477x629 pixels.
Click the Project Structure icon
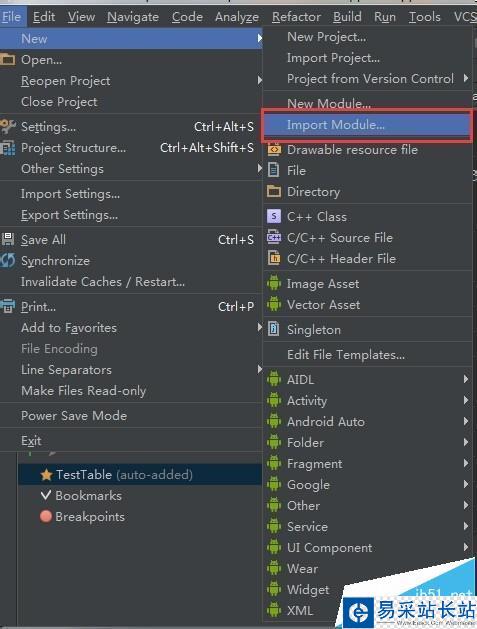click(8, 148)
